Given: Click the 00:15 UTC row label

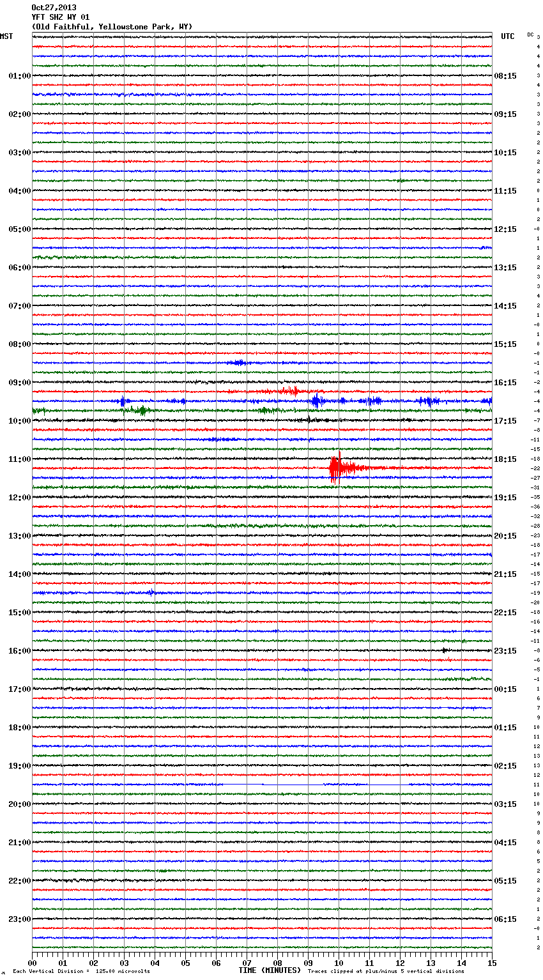Looking at the screenshot, I should point(505,689).
